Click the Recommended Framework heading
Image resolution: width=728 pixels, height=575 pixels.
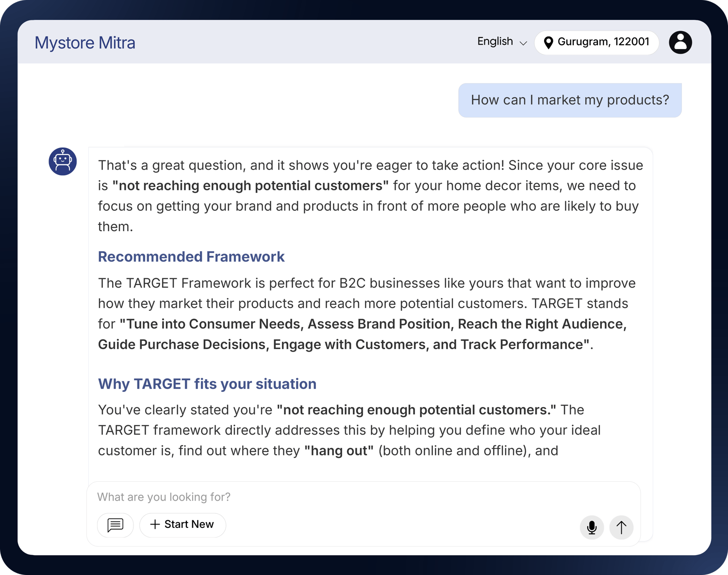click(x=191, y=256)
